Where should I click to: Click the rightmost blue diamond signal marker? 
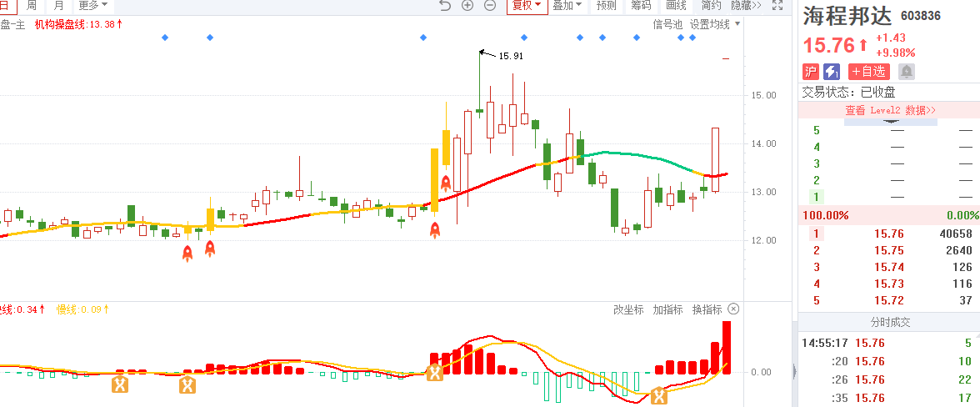(x=692, y=38)
